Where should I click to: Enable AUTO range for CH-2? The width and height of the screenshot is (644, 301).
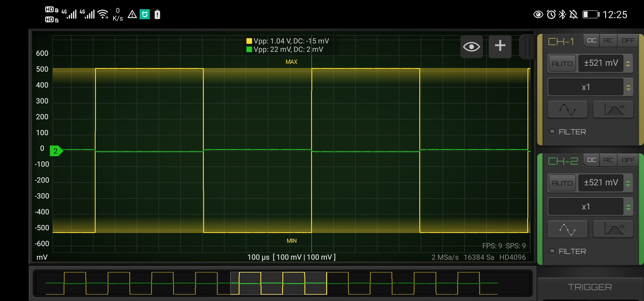pos(562,183)
